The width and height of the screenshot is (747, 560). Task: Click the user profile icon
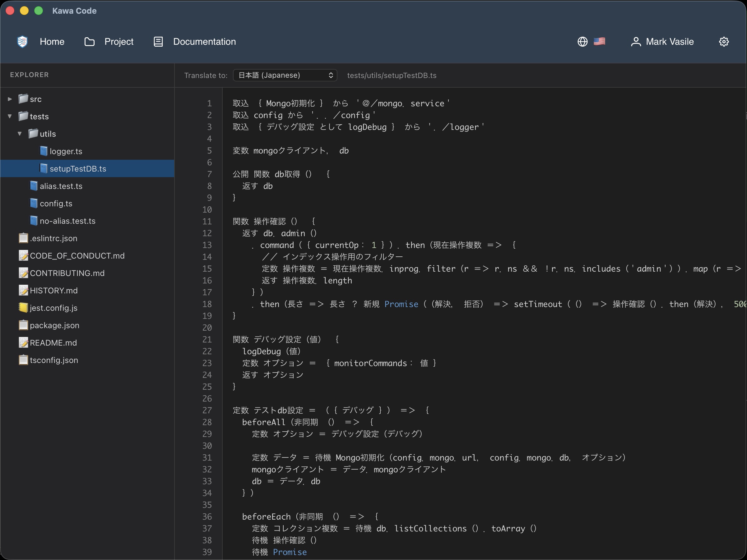coord(637,41)
